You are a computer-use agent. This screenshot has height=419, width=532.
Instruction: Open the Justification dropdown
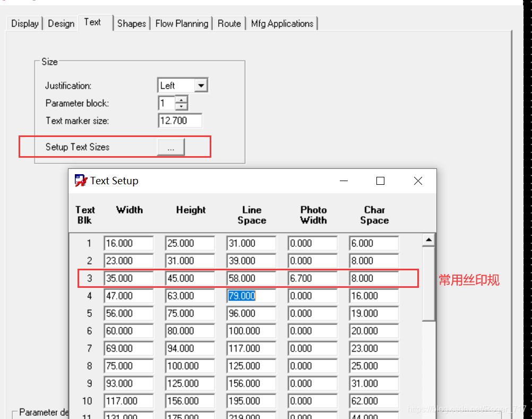[x=201, y=85]
